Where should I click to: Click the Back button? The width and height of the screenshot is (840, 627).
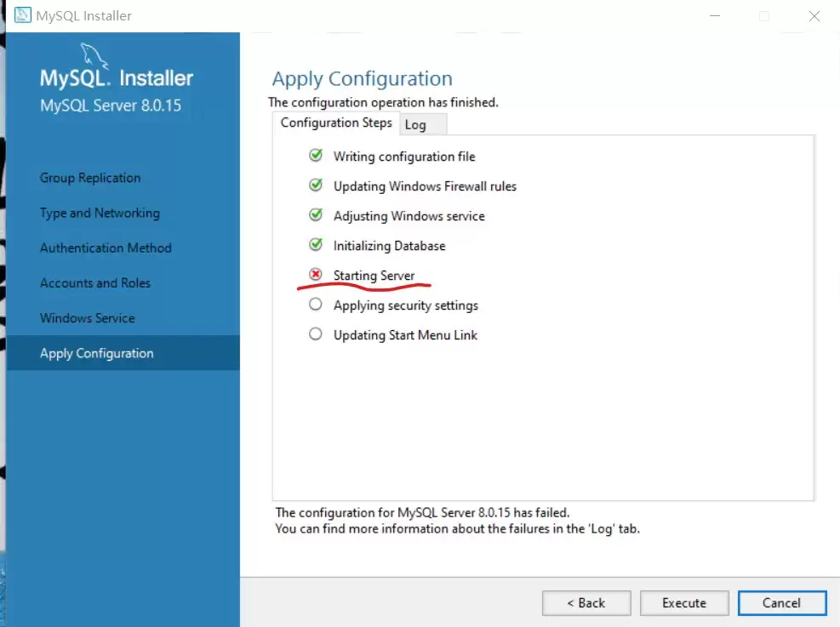tap(586, 602)
